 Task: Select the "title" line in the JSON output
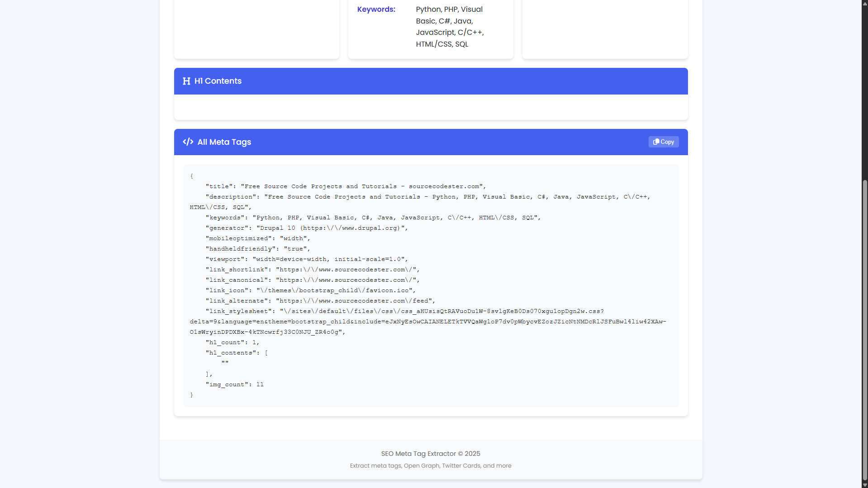346,186
